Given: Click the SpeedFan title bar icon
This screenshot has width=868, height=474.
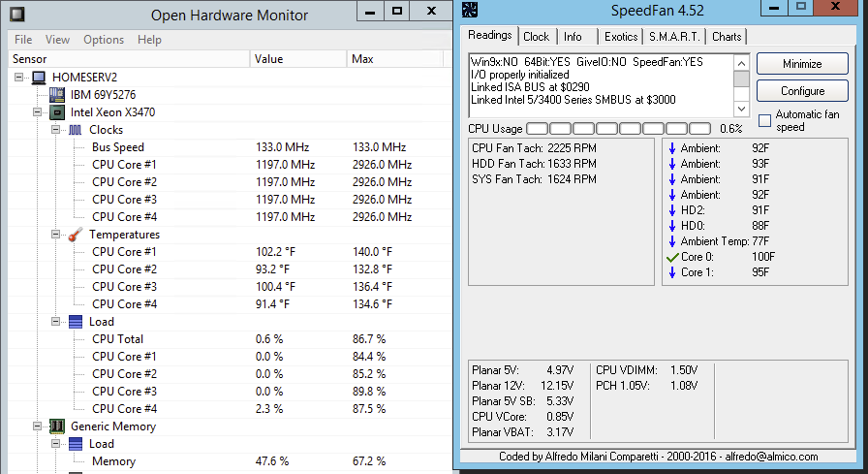Looking at the screenshot, I should click(470, 10).
